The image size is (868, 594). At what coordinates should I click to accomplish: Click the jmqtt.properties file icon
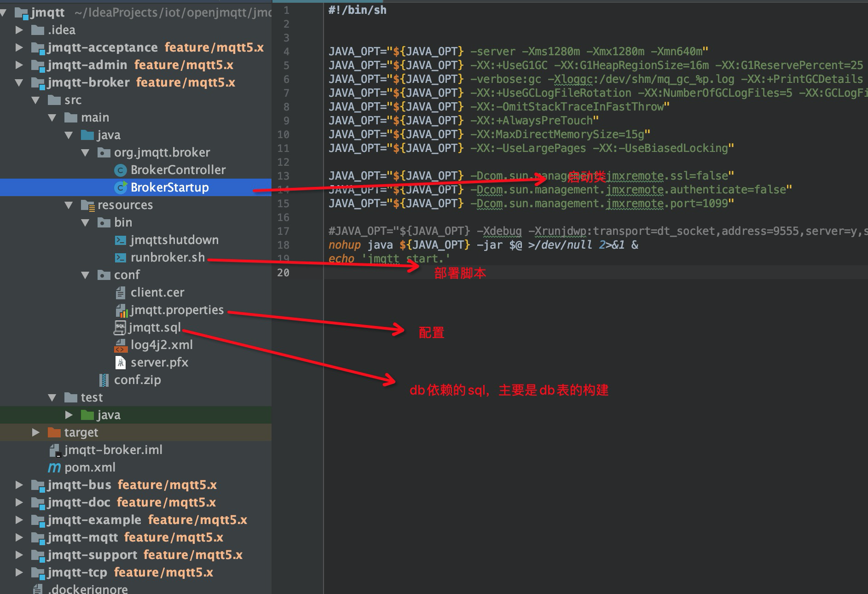[121, 311]
